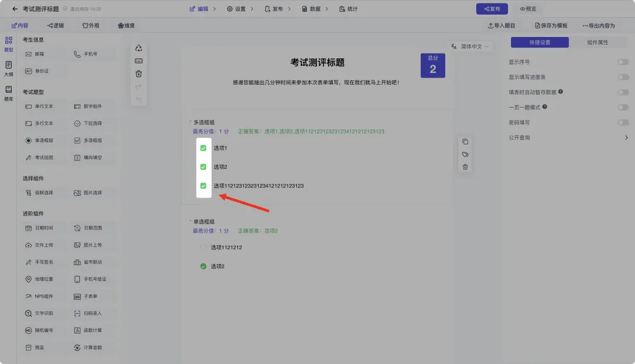Viewport: 635px width, 364px height.
Task: Open the 题库 question bank panel
Action: coord(8,93)
